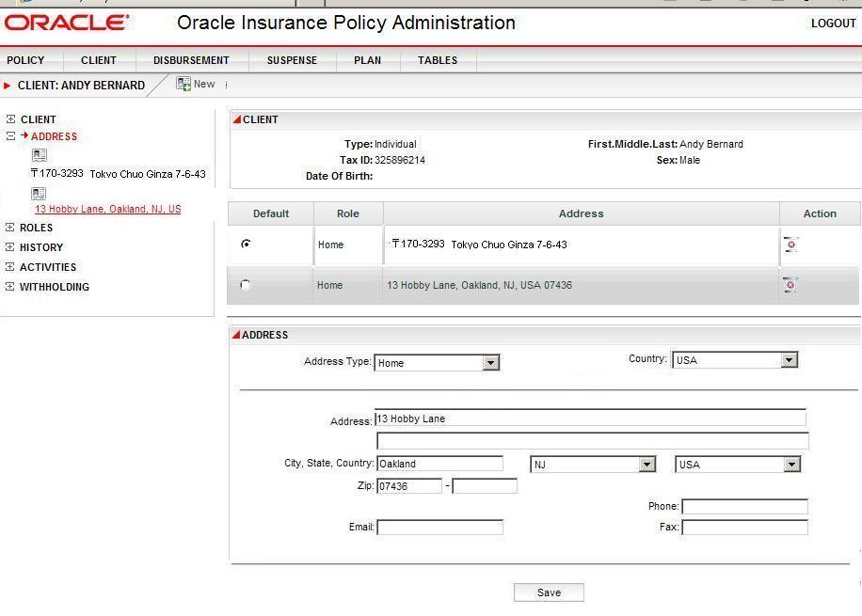Select the CLIENT item in the tree
The image size is (862, 616).
pos(39,119)
